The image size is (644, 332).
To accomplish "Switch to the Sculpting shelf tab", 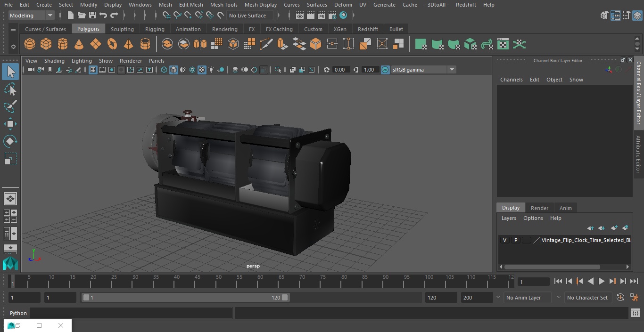I will tap(122, 29).
